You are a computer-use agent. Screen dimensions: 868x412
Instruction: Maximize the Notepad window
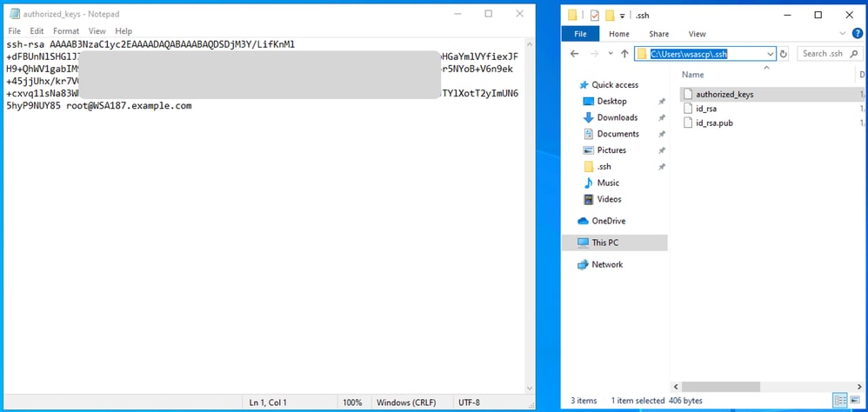[488, 14]
